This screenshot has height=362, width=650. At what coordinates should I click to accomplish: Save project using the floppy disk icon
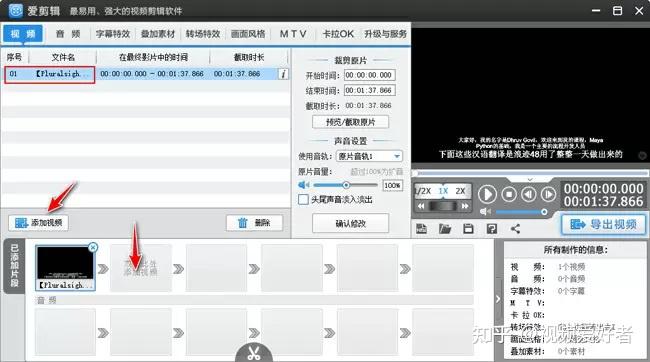468,228
